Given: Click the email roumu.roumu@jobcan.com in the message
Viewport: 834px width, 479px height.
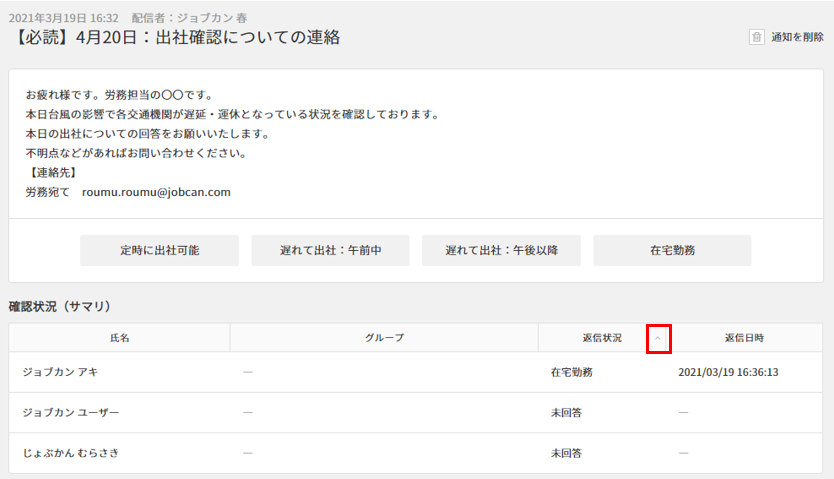Looking at the screenshot, I should point(156,192).
